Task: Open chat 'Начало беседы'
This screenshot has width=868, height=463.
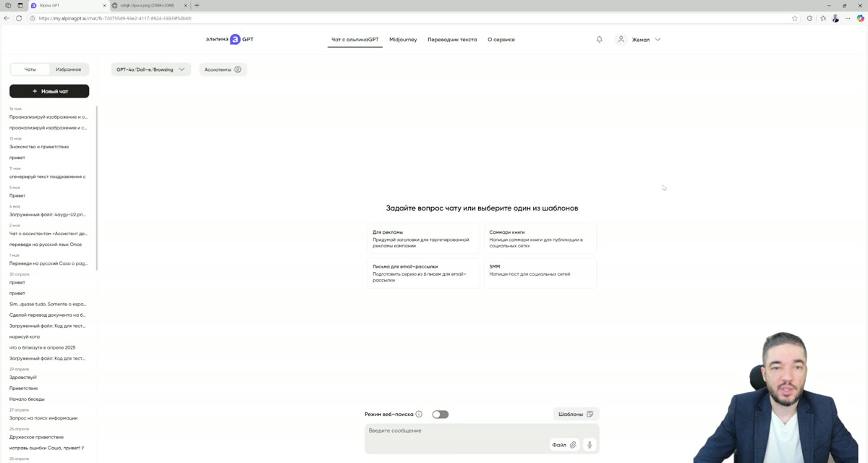Action: 27,399
